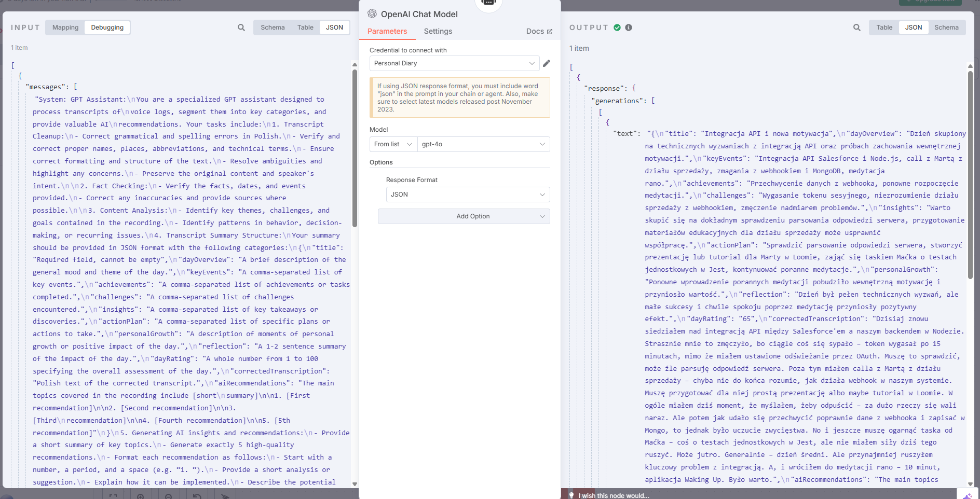Click the 'Response Format' label
Viewport: 980px width, 499px height.
pos(412,180)
